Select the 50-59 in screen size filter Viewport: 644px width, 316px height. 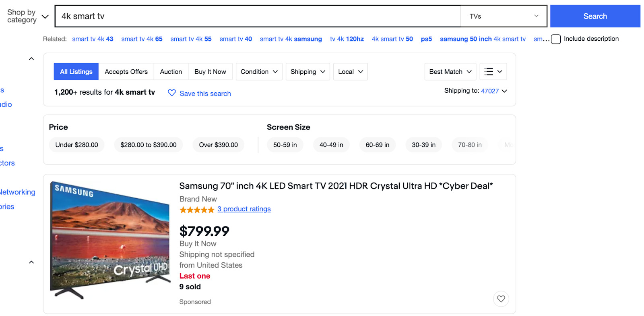[285, 145]
